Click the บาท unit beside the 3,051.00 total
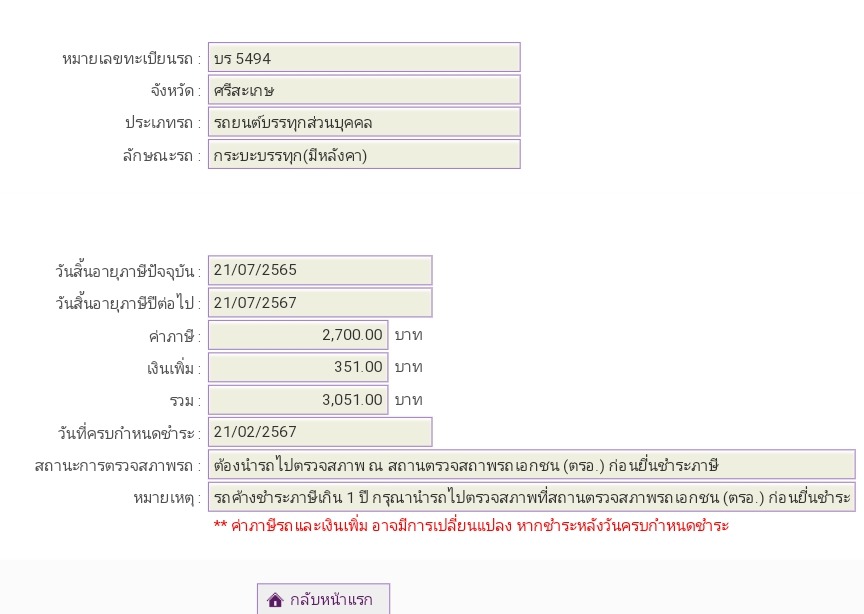The height and width of the screenshot is (614, 864). 408,400
